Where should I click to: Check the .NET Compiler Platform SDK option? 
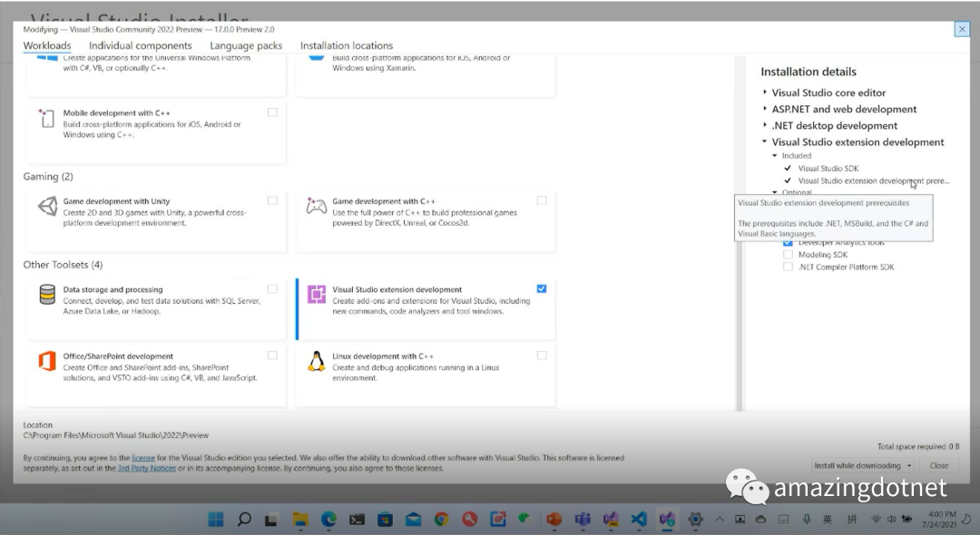(x=789, y=267)
